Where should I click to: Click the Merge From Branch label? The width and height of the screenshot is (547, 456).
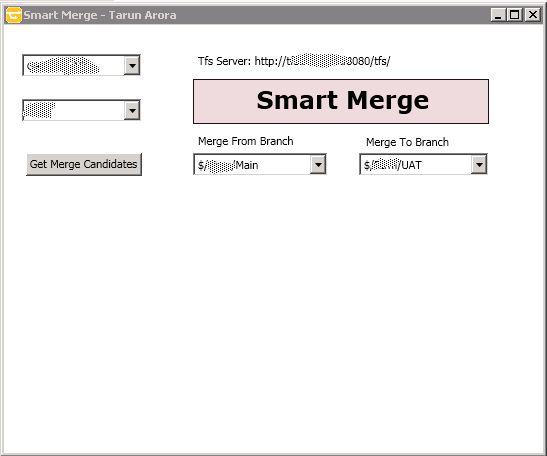[x=246, y=141]
